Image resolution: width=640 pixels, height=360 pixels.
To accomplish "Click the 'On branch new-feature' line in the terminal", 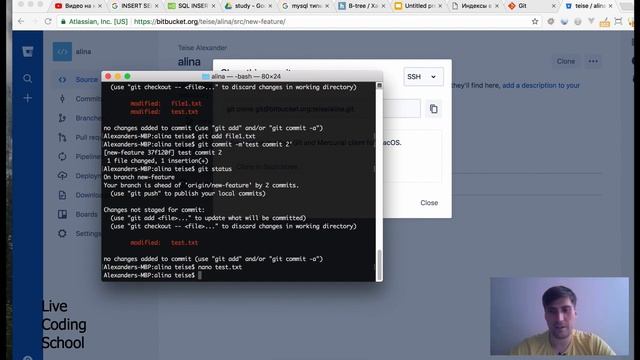I will (x=139, y=177).
